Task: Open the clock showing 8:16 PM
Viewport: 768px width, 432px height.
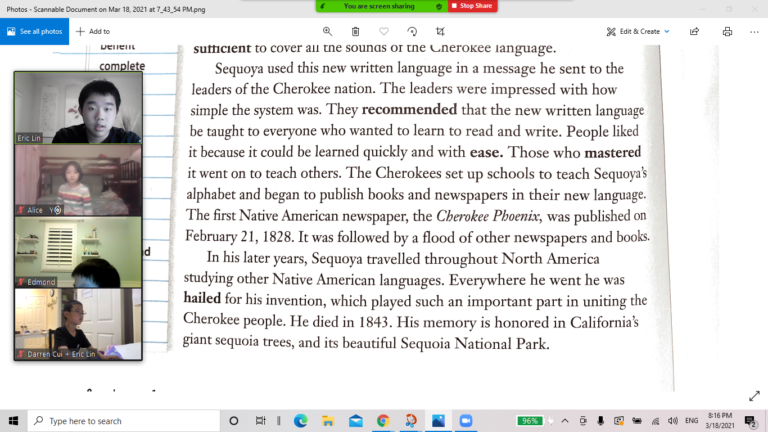Action: (x=720, y=421)
